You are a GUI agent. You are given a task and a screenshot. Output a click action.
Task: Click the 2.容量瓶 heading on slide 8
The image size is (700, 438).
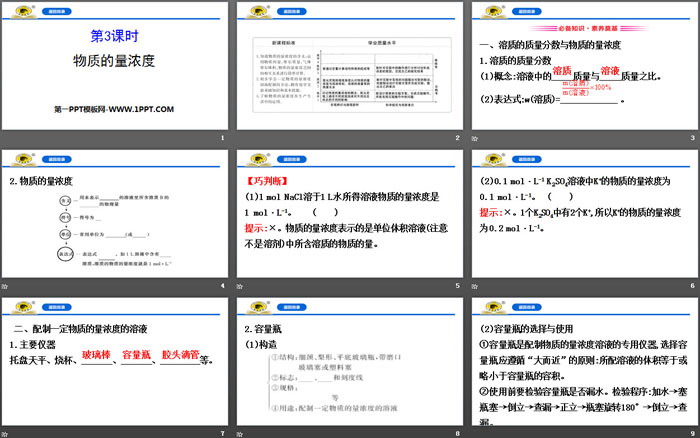coord(263,329)
